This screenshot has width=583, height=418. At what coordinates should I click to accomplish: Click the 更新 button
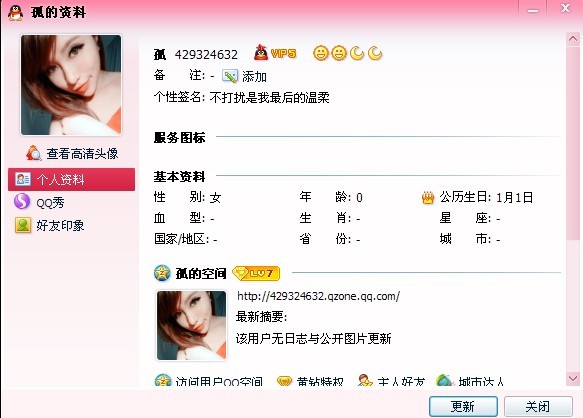463,406
